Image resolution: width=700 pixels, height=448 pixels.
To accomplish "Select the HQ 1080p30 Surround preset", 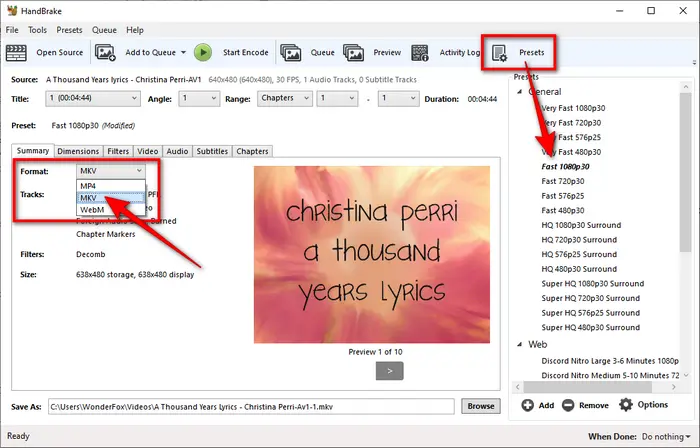I will (581, 225).
